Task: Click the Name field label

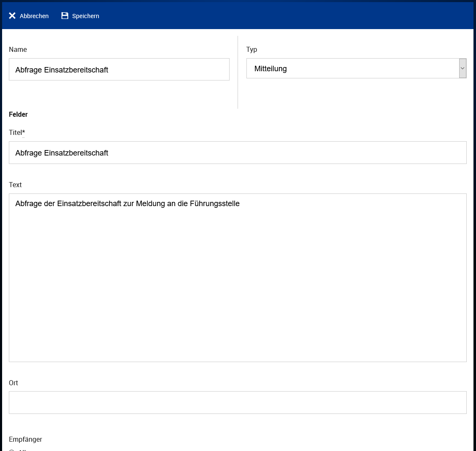Action: [18, 49]
